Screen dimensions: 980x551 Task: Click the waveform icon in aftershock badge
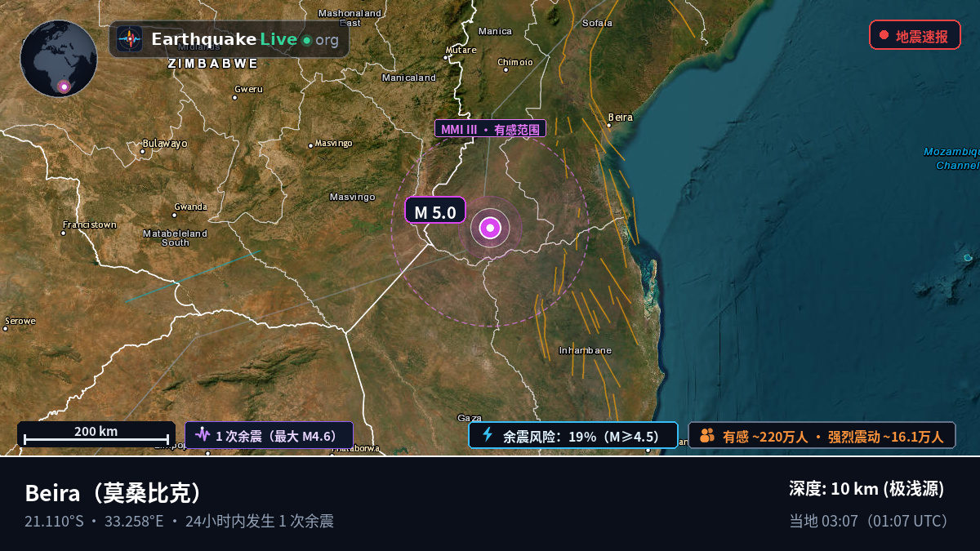click(x=203, y=435)
